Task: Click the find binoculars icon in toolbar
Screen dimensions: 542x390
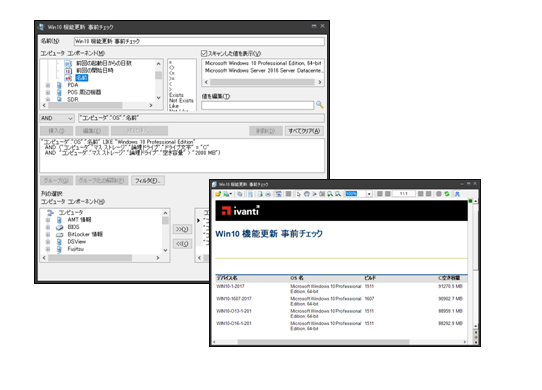Action: [x=457, y=194]
